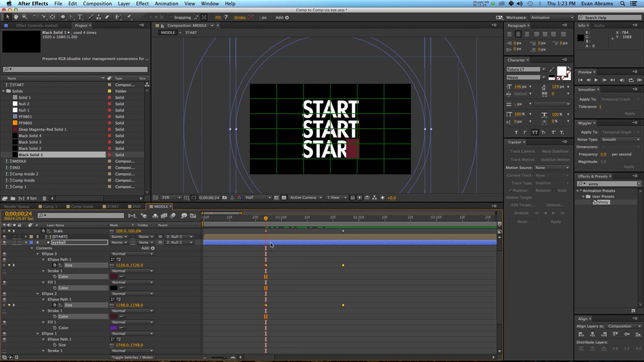
Task: Toggle loop option in Preview panel
Action: pos(631,80)
